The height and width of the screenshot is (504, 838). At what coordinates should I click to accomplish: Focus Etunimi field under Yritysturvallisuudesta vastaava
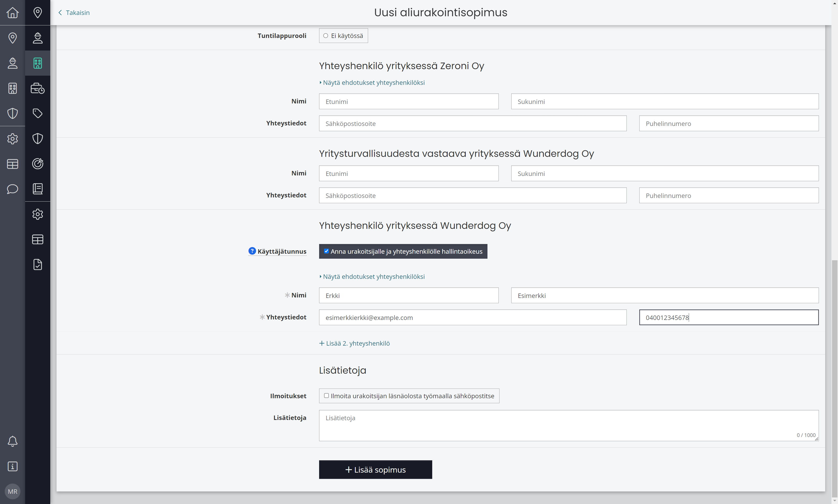[x=409, y=174]
